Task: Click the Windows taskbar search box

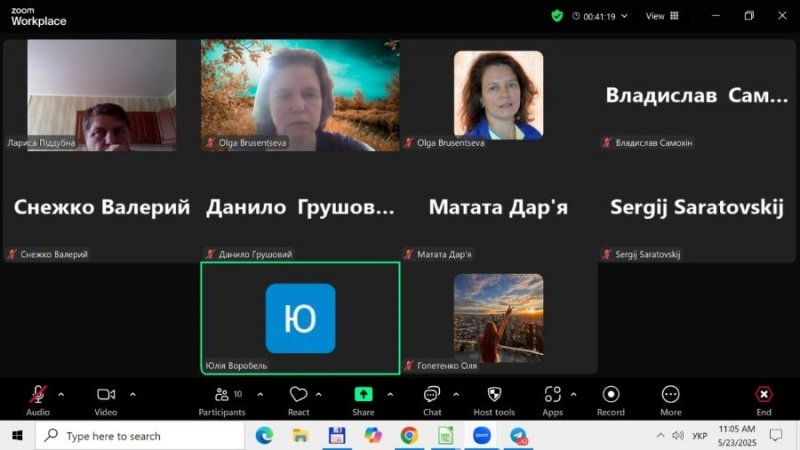Action: point(140,436)
